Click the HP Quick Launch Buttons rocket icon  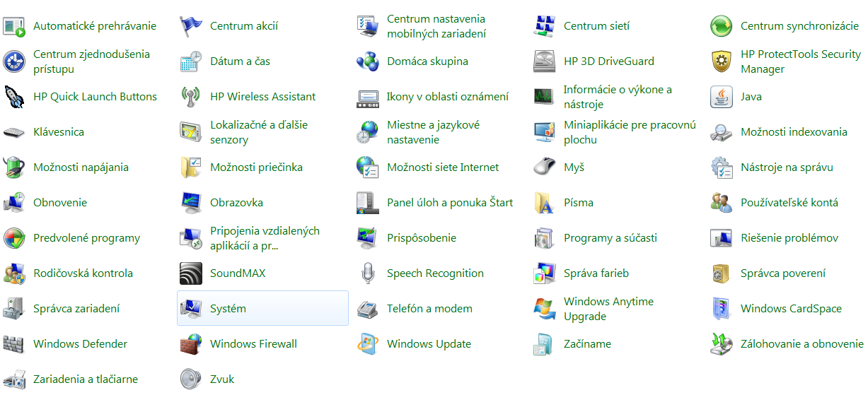tap(13, 97)
